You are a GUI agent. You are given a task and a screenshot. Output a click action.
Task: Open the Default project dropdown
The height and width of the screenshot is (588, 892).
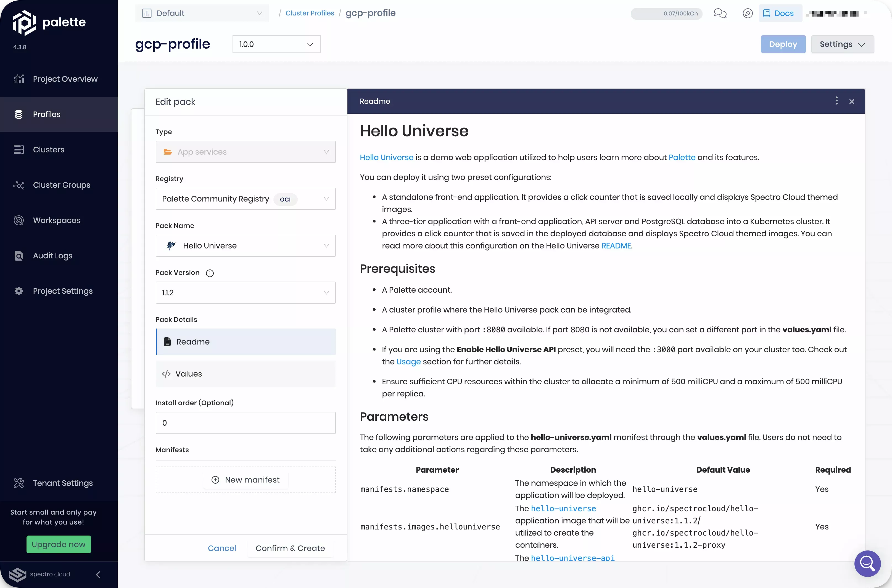202,13
